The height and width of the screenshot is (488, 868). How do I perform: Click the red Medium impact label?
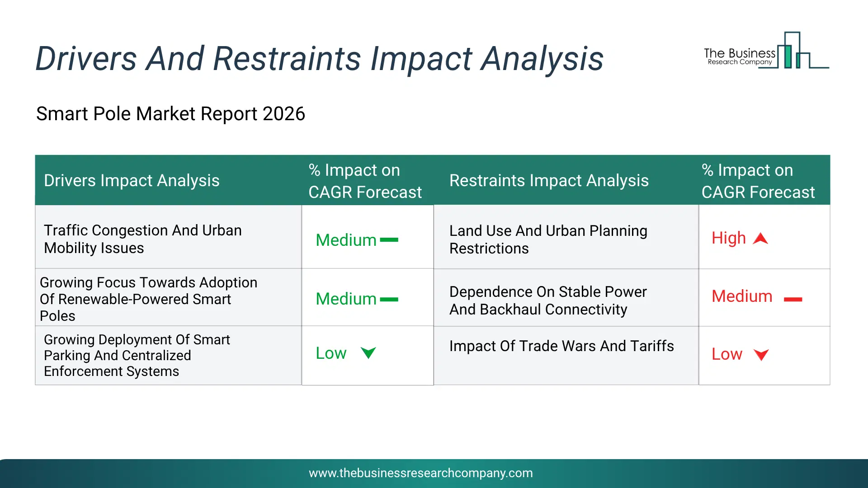742,296
